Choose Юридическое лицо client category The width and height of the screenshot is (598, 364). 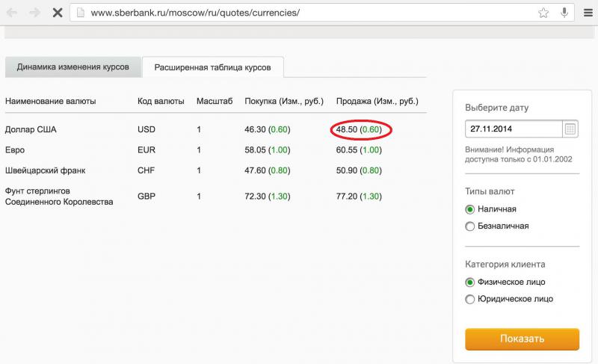click(470, 299)
